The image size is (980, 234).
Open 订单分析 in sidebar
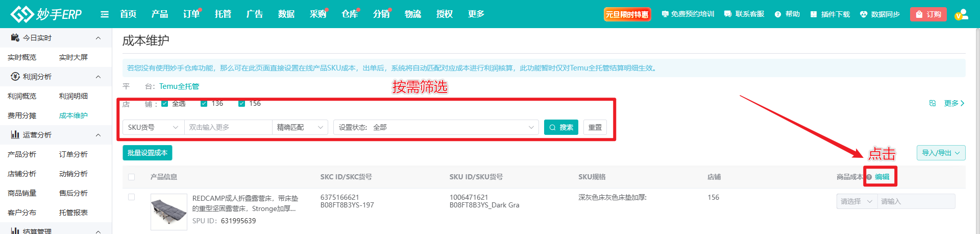point(73,154)
